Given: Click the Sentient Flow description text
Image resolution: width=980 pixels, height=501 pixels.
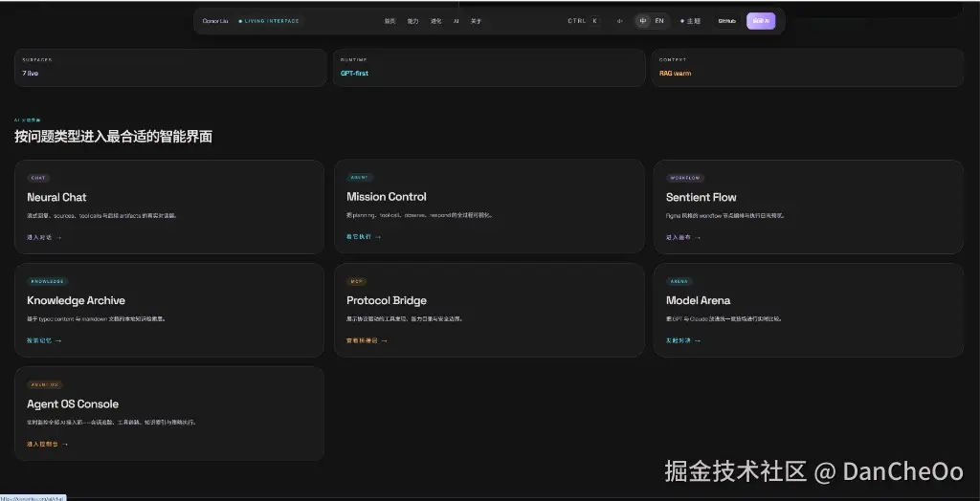Looking at the screenshot, I should [x=725, y=215].
